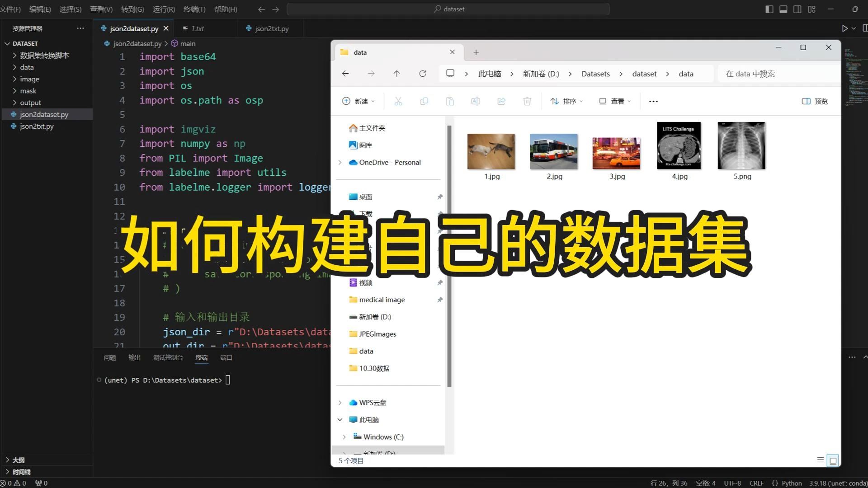
Task: Open the sort dropdown
Action: [566, 101]
